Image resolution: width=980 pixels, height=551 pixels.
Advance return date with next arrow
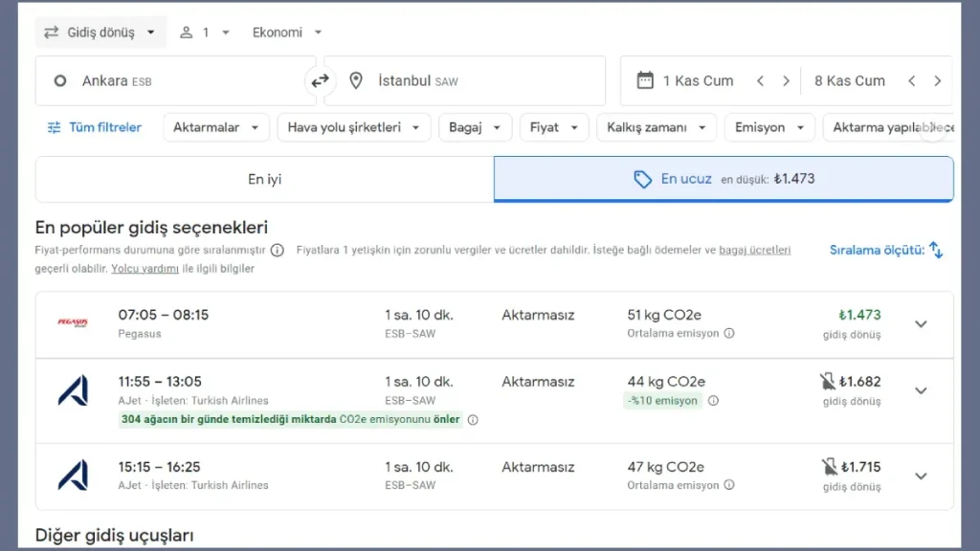(937, 81)
